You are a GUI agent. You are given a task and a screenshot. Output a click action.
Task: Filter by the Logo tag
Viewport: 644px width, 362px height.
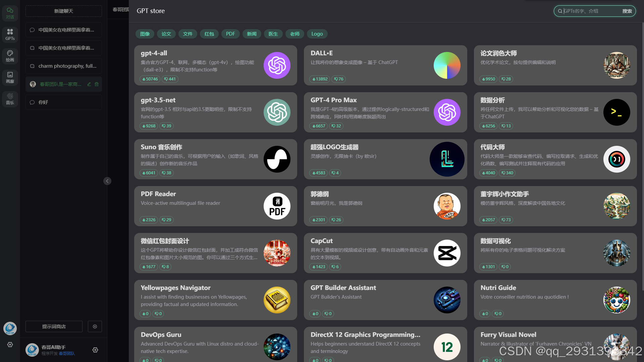click(x=317, y=34)
